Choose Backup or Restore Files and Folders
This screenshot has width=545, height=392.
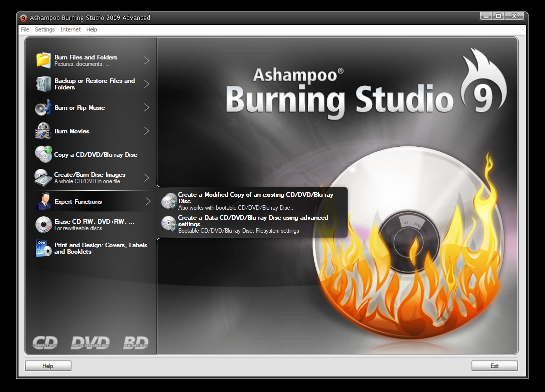[94, 84]
